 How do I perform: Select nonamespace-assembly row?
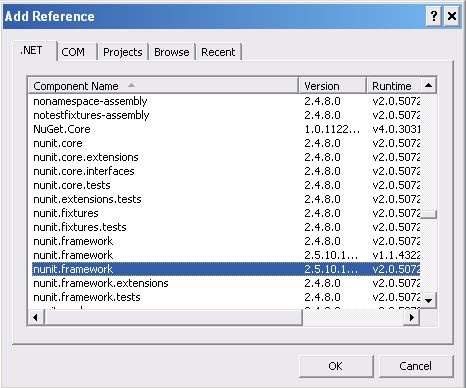226,101
